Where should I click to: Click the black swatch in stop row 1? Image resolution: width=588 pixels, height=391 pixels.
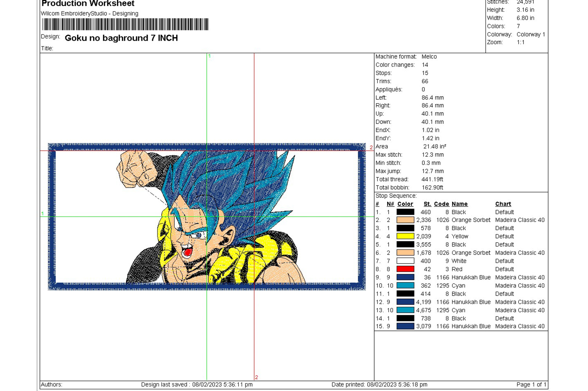click(405, 212)
